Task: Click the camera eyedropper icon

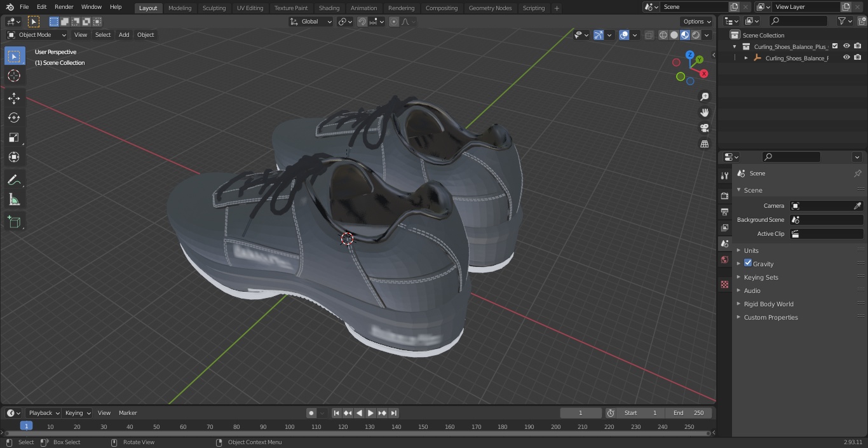Action: [857, 206]
